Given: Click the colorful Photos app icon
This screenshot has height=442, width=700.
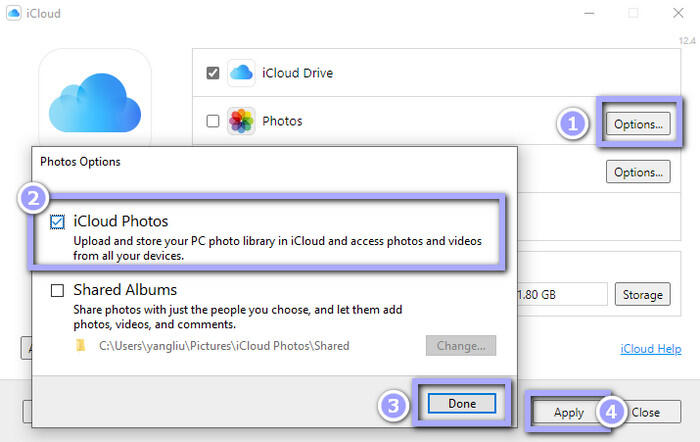Looking at the screenshot, I should click(x=242, y=121).
